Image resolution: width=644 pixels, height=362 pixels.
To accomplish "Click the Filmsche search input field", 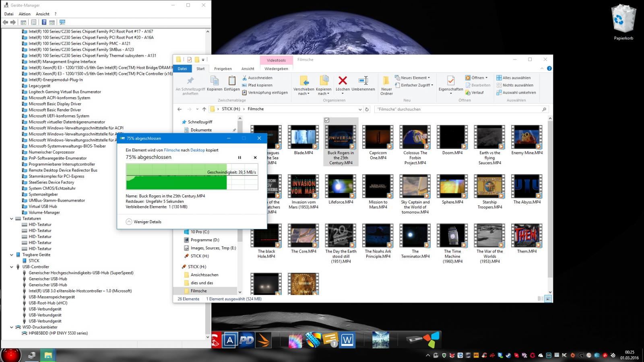I will 461,109.
